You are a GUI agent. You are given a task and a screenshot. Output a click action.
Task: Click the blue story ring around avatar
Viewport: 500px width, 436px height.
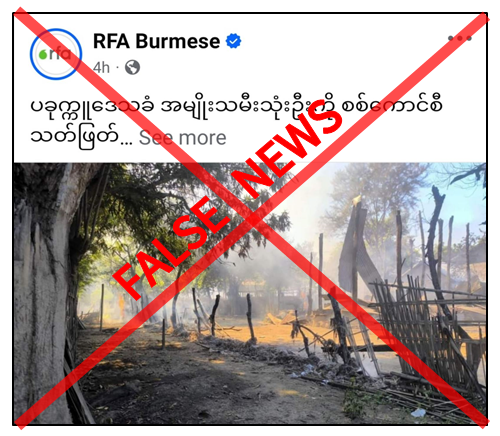pos(56,54)
